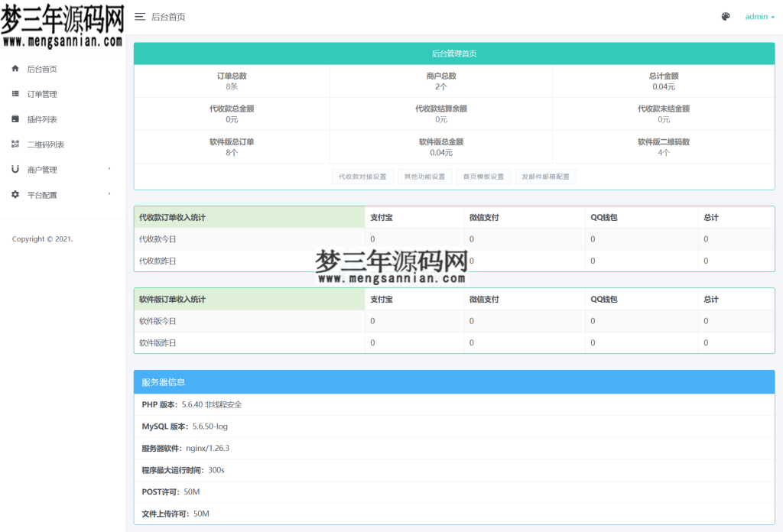Click the QR code icon beside 二维码列表
Viewport: 783px width, 532px height.
coord(15,144)
